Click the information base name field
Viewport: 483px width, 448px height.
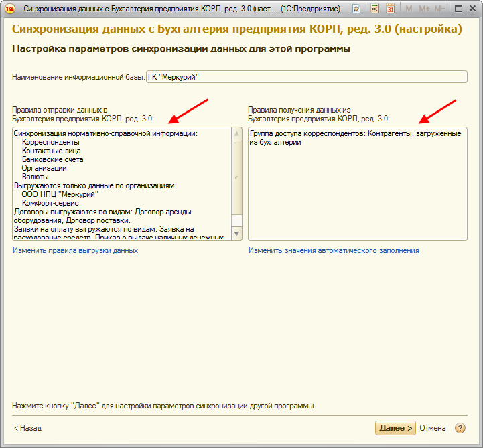307,76
